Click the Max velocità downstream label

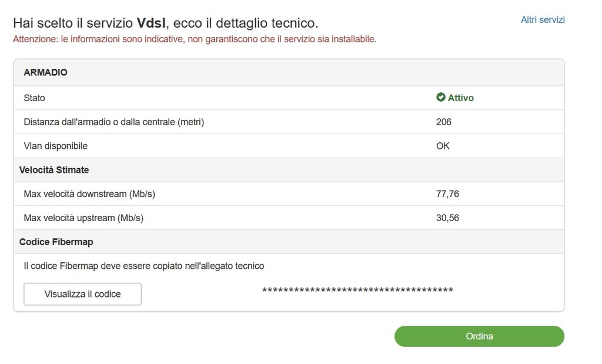[x=89, y=194]
